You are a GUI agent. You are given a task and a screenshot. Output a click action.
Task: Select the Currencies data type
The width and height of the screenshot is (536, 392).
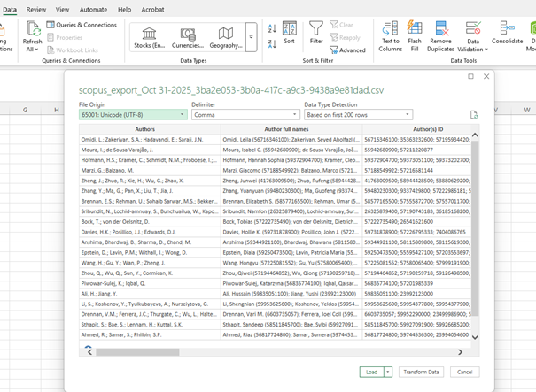pyautogui.click(x=187, y=35)
